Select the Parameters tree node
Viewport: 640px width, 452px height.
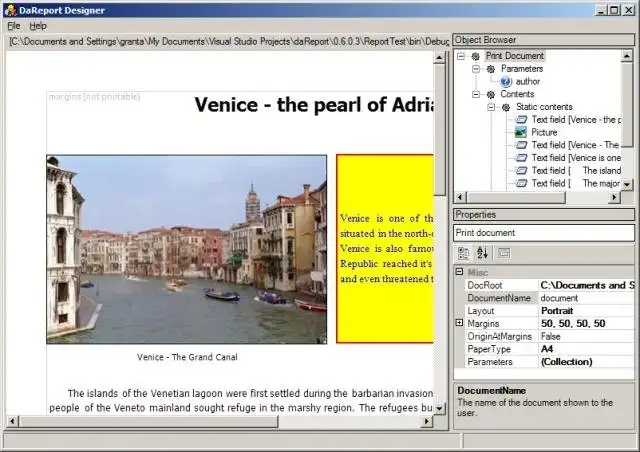(522, 69)
